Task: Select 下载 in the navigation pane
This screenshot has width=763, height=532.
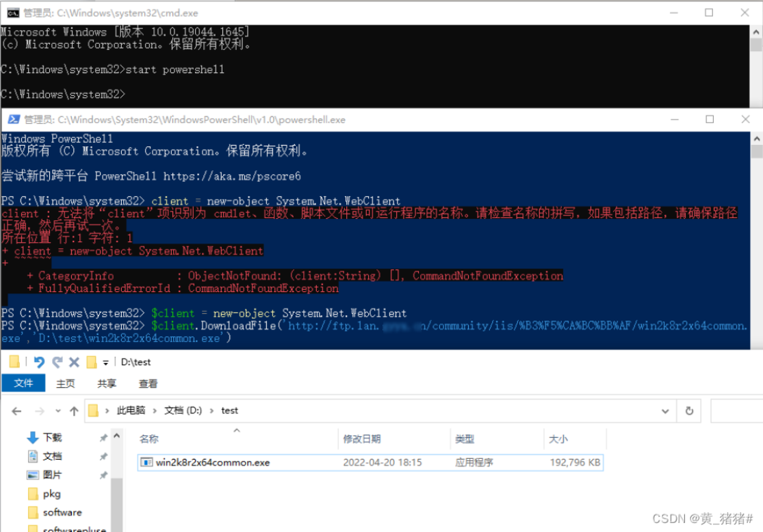Action: [52, 437]
